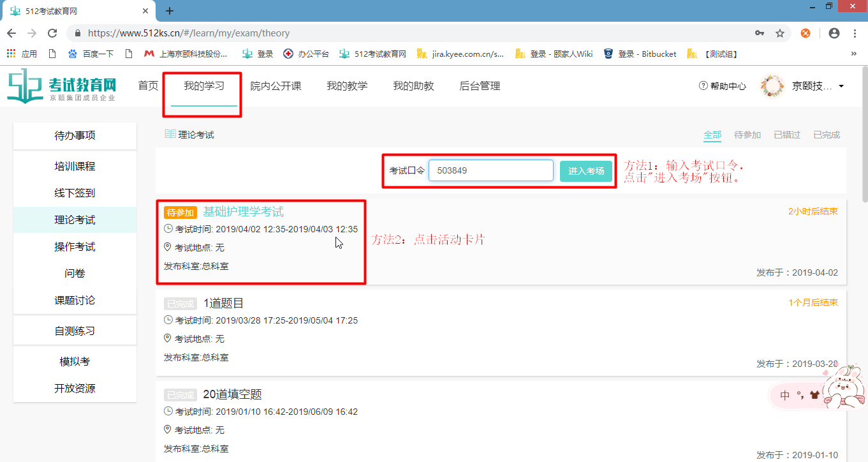The height and width of the screenshot is (462, 868).
Task: Filter exams by 已错过
Action: pyautogui.click(x=787, y=135)
